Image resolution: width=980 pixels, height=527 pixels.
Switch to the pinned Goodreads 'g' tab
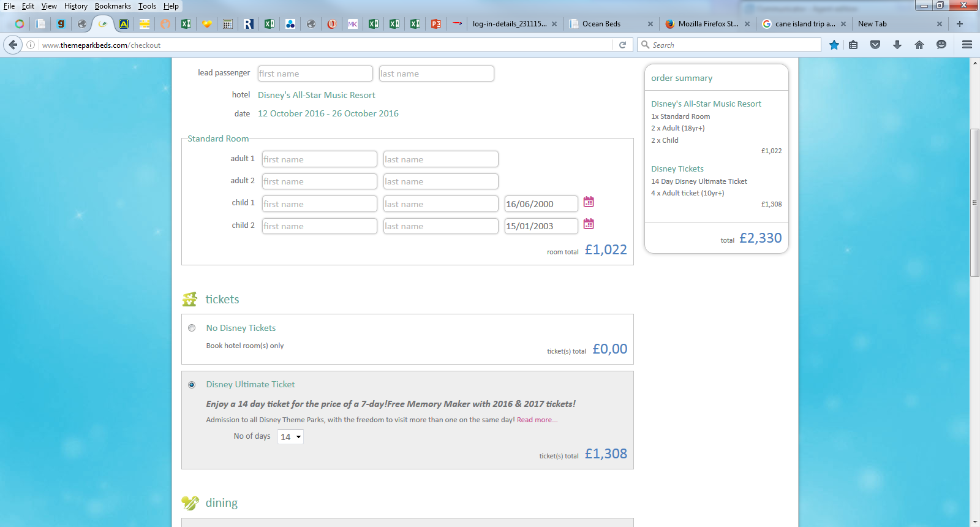click(61, 24)
